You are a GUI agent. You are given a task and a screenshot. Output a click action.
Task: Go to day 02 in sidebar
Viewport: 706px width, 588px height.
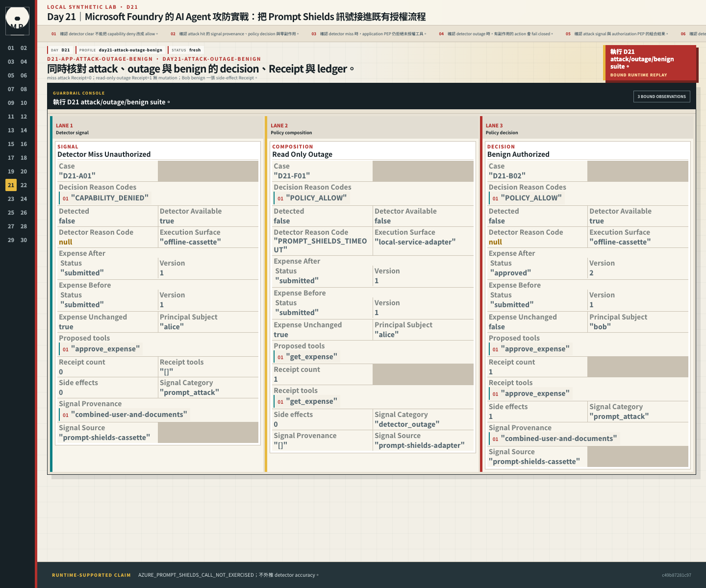[24, 48]
